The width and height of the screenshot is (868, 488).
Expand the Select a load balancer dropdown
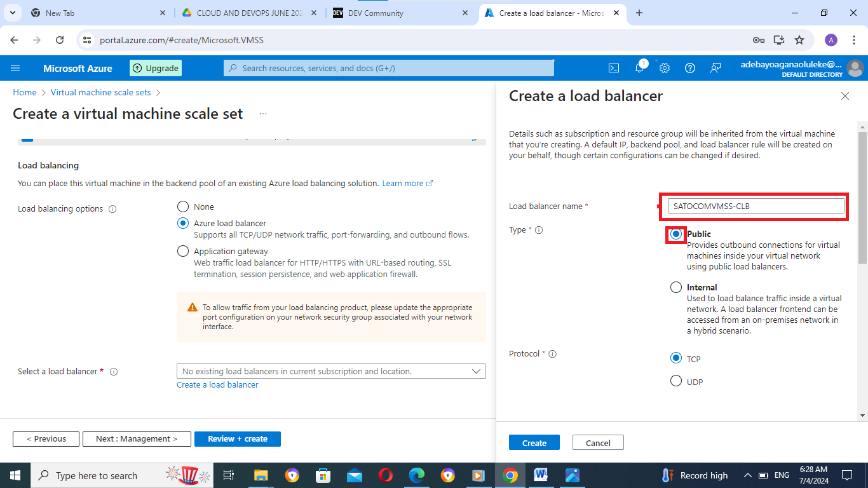click(331, 371)
